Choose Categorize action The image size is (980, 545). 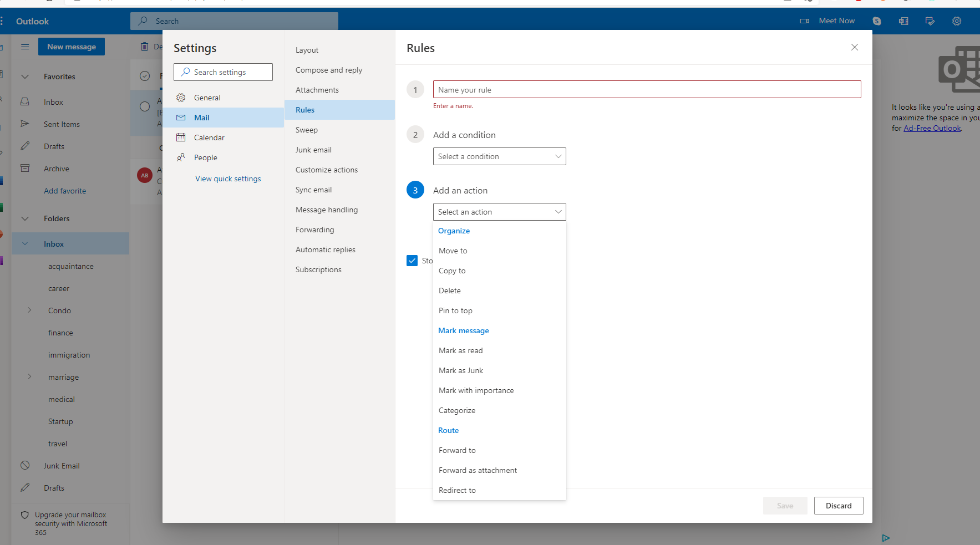pyautogui.click(x=500, y=410)
